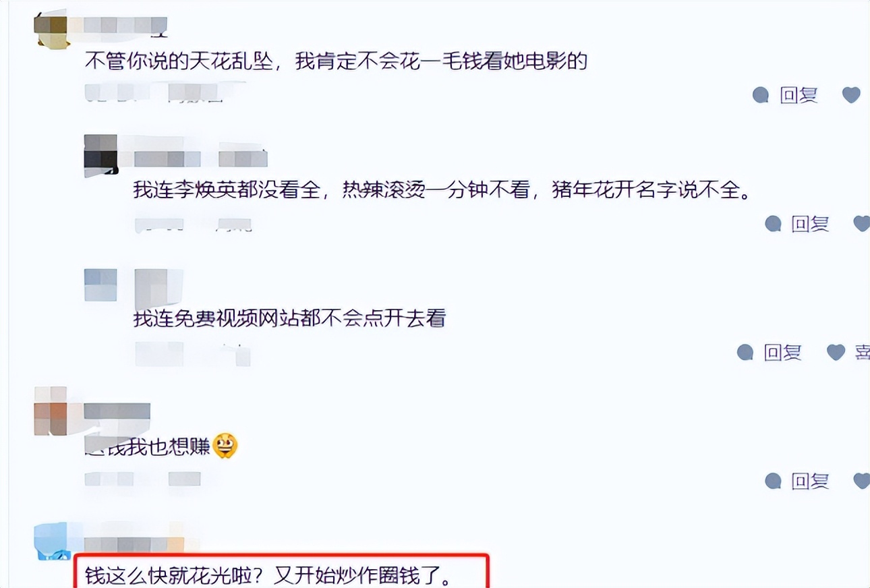Screen dimensions: 870x588
Task: Open avatar of 免费视频网站 commenter
Action: click(x=100, y=285)
